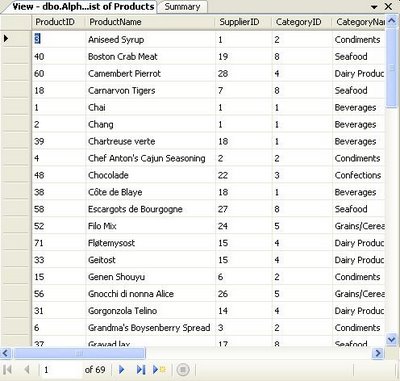Viewport: 400px width, 381px height.
Task: Click ProductID 60 cell
Action: pos(59,73)
